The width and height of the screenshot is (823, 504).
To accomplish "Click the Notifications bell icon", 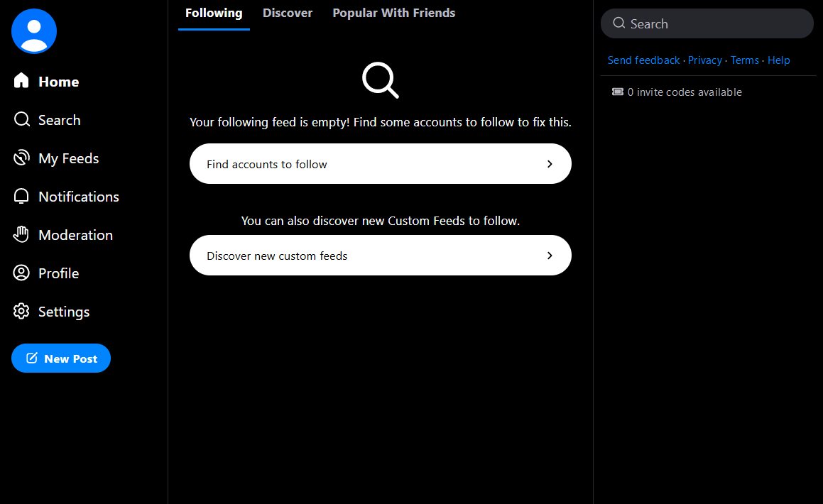I will 21,196.
